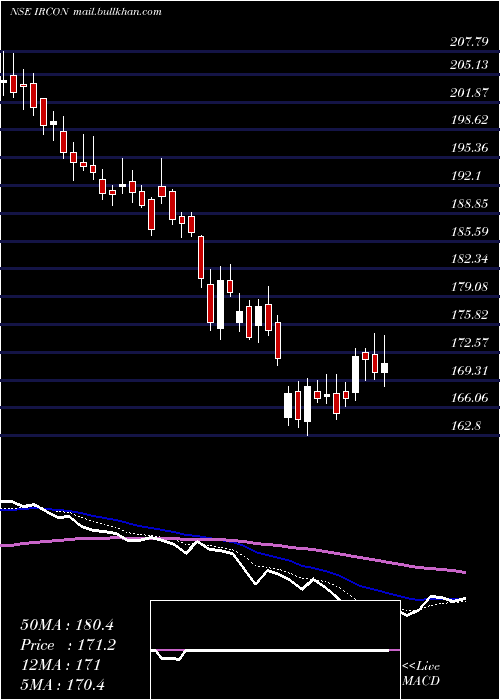Select the 162.8 price label
Viewport: 500px width, 700px height.
click(466, 425)
